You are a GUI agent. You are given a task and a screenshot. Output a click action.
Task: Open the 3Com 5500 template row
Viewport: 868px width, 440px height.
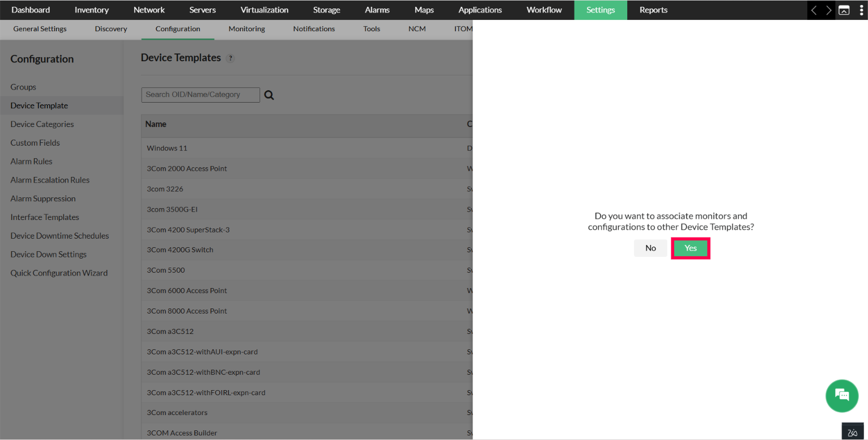[307, 270]
